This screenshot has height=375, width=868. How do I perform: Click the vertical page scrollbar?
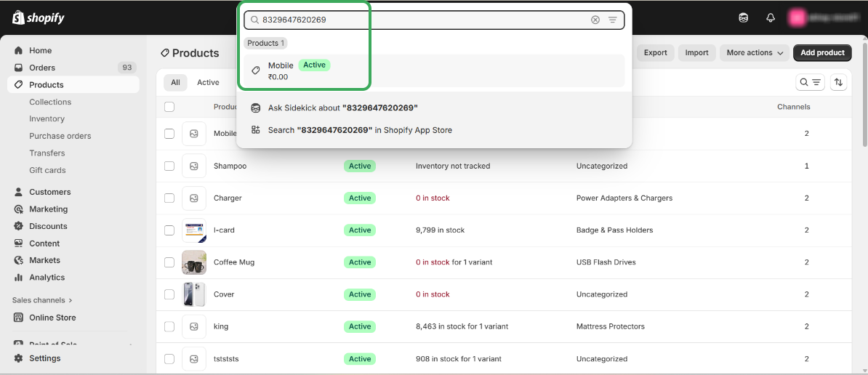pyautogui.click(x=864, y=94)
